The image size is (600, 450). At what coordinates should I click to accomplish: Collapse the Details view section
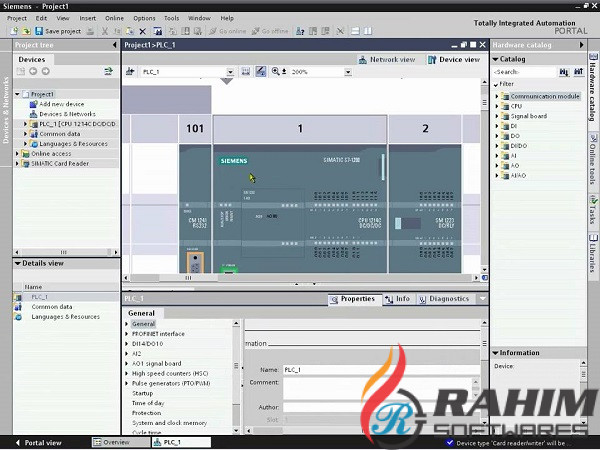click(x=17, y=263)
